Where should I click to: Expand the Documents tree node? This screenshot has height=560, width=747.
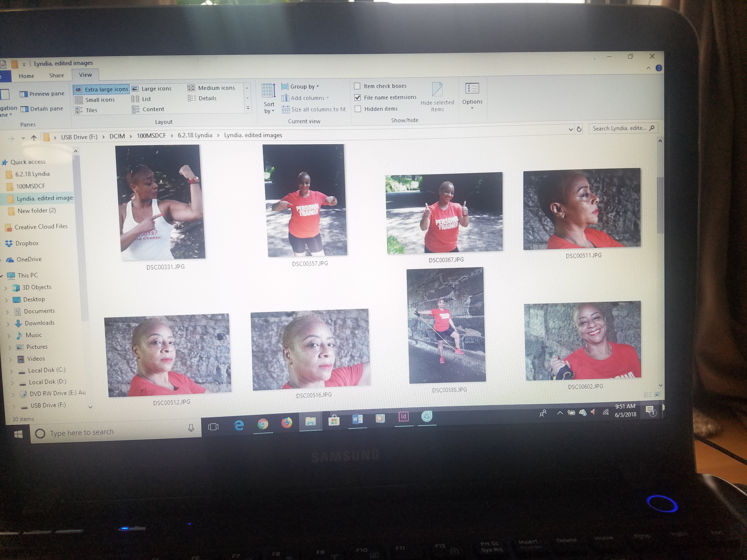click(x=7, y=312)
